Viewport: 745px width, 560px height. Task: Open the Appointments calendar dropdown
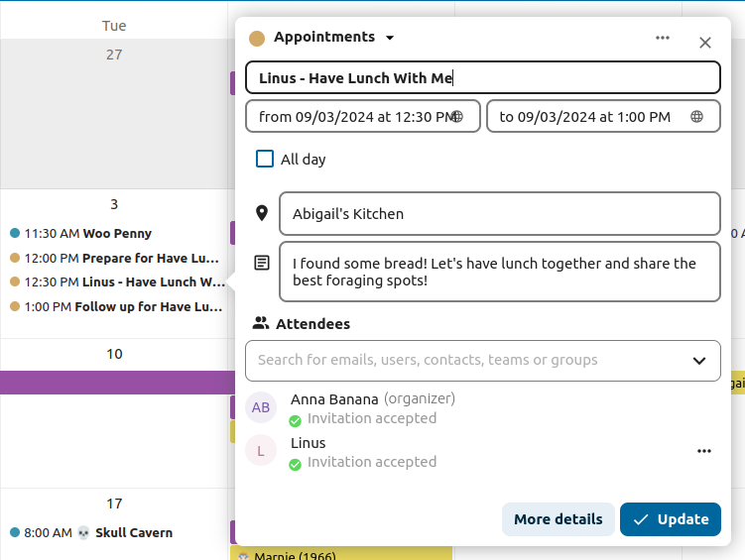click(389, 38)
